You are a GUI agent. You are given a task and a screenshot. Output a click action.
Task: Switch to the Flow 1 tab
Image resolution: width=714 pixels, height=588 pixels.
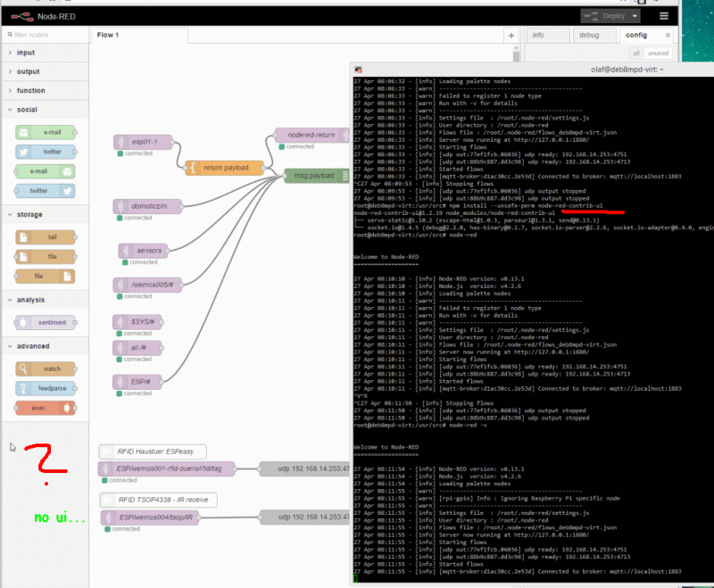[139, 35]
